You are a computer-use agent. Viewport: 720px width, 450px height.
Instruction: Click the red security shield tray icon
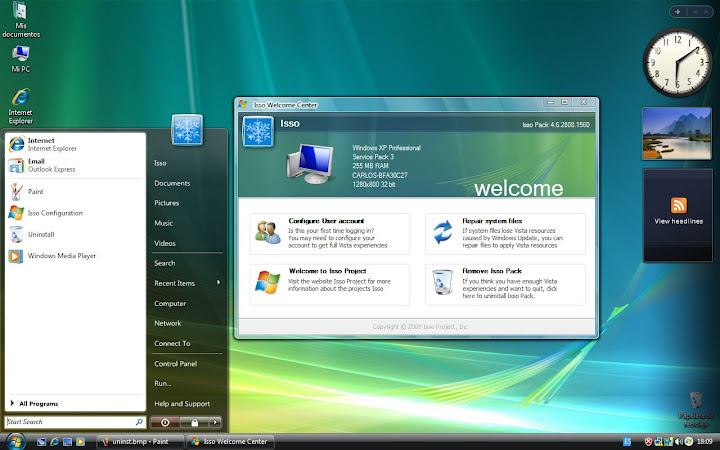point(648,441)
